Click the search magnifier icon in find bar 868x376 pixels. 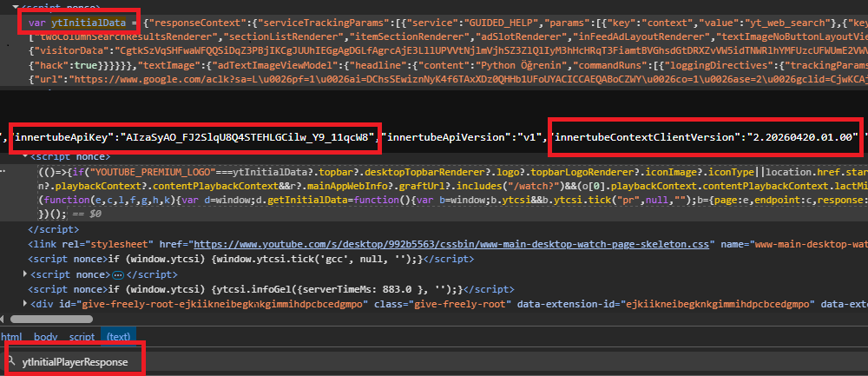[11, 362]
